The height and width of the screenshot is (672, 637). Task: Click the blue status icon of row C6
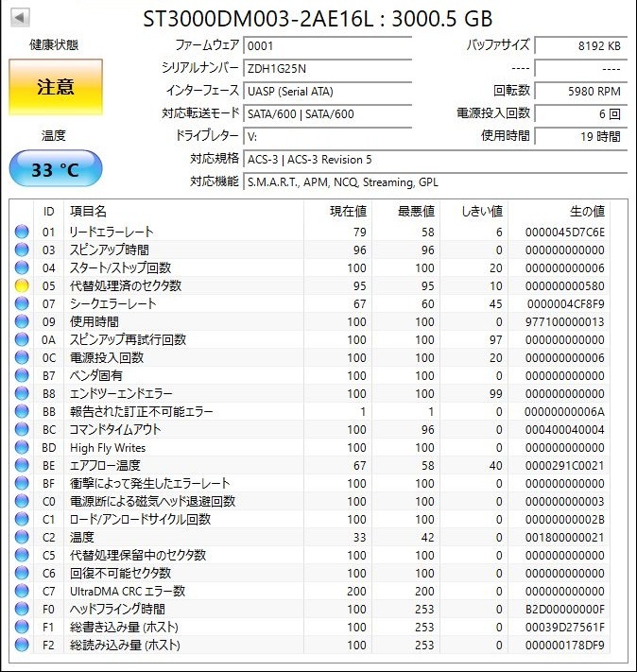(22, 573)
